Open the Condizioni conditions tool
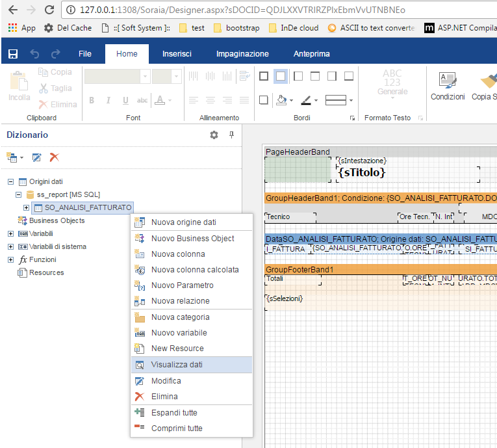 click(448, 86)
